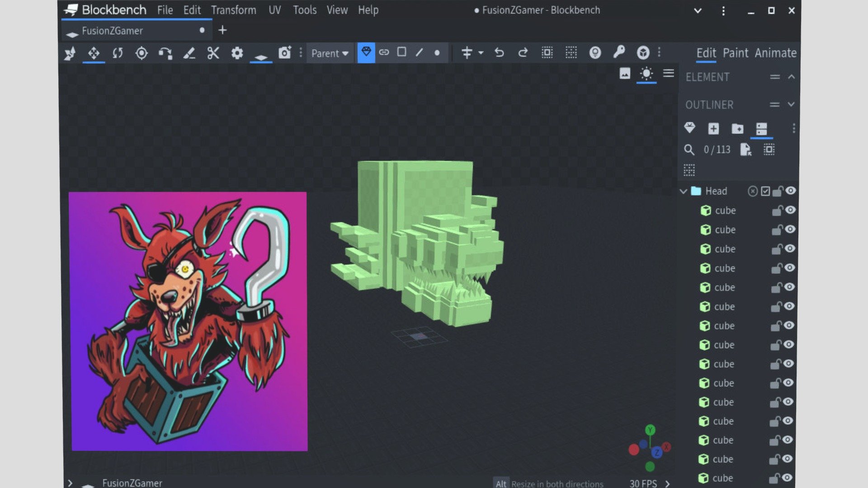
Task: Open the main toolbar's left three-dot overflow menu
Action: [x=301, y=53]
